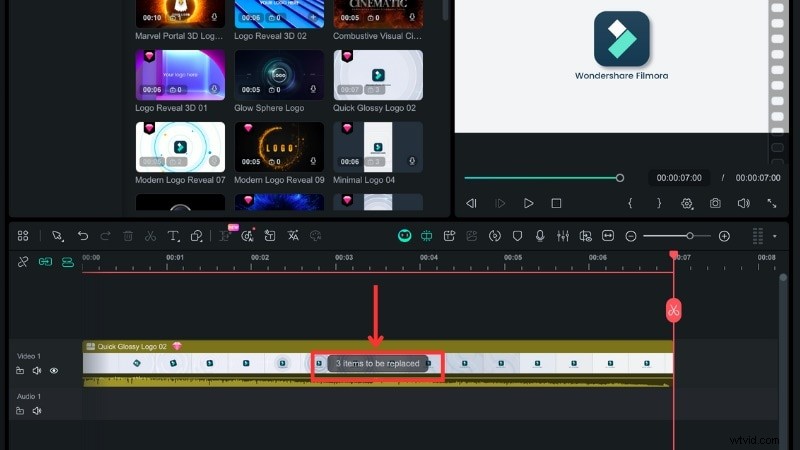The width and height of the screenshot is (800, 450).
Task: Select the Minimal Logo 04 template
Action: click(x=378, y=147)
